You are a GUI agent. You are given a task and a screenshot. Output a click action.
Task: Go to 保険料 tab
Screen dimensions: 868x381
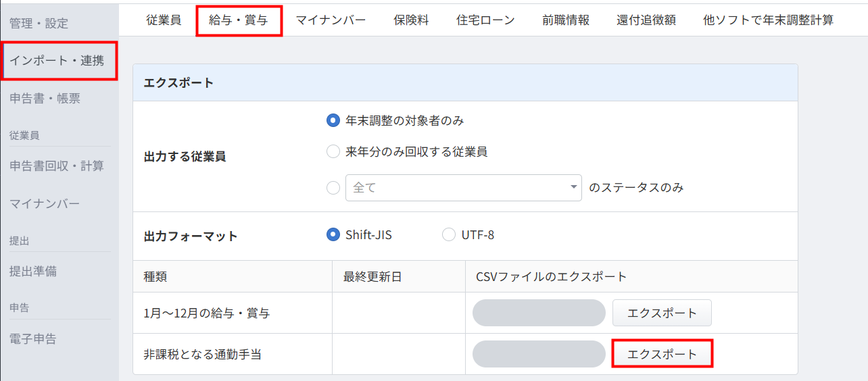[411, 20]
